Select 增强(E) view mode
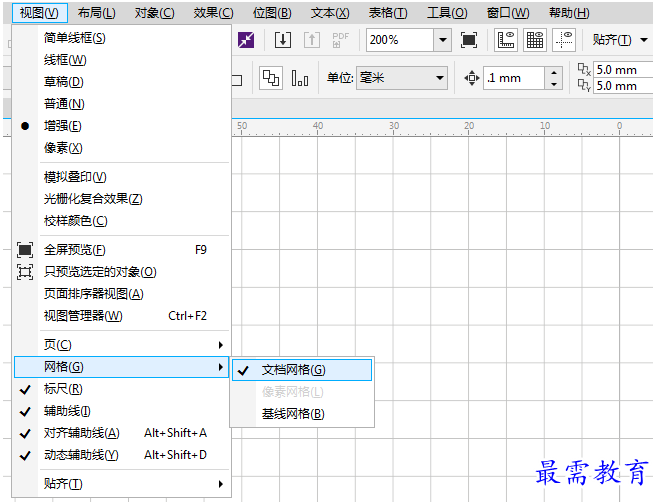Image resolution: width=657 pixels, height=504 pixels. 122,126
